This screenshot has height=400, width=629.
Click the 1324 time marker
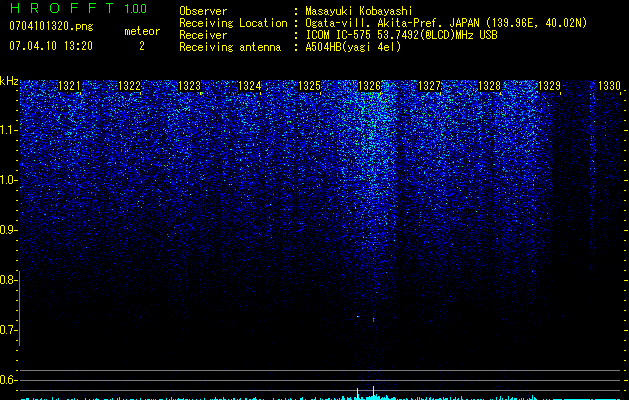point(250,86)
